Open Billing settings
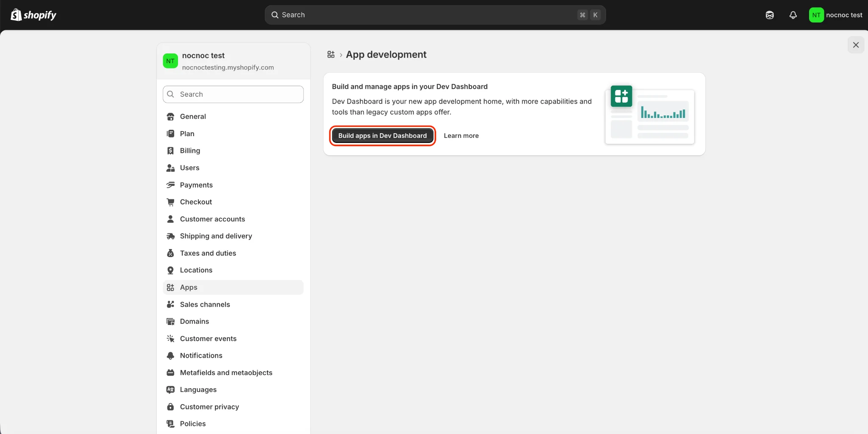The width and height of the screenshot is (868, 434). point(233,151)
